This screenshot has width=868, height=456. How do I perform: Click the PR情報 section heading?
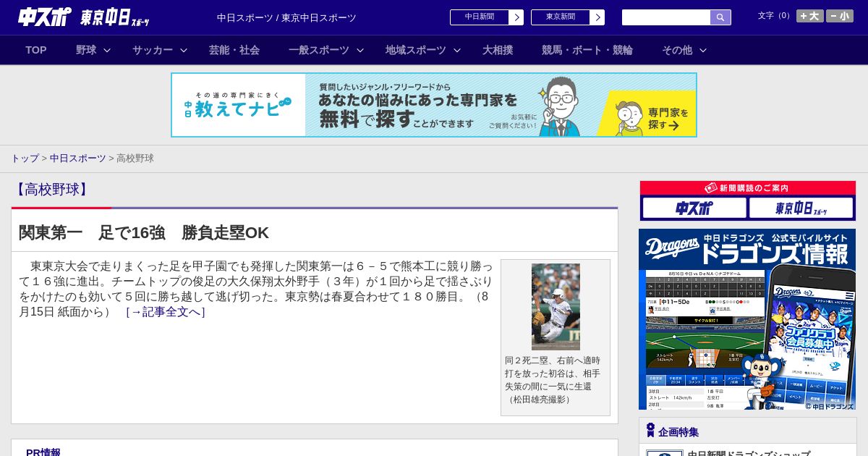pos(43,452)
